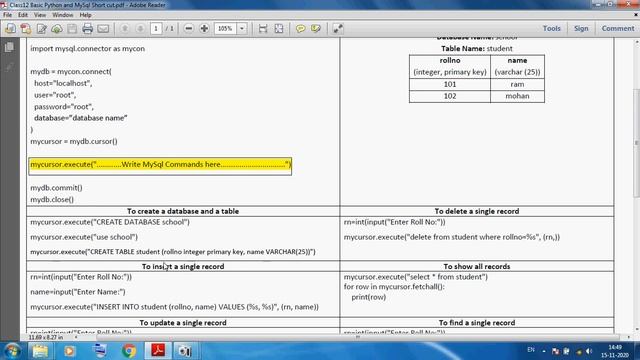Screen dimensions: 640x360
Task: Zoom out using the minus icon
Action: pyautogui.click(x=189, y=29)
